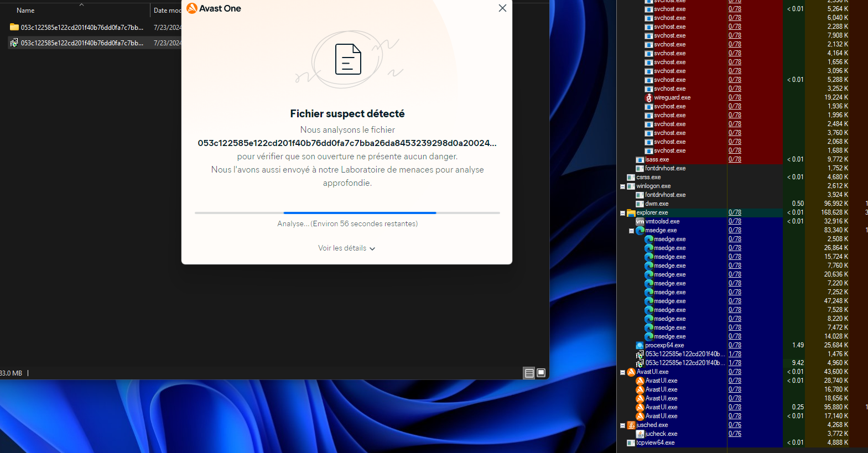Select the wireguard.exe process name

click(672, 97)
